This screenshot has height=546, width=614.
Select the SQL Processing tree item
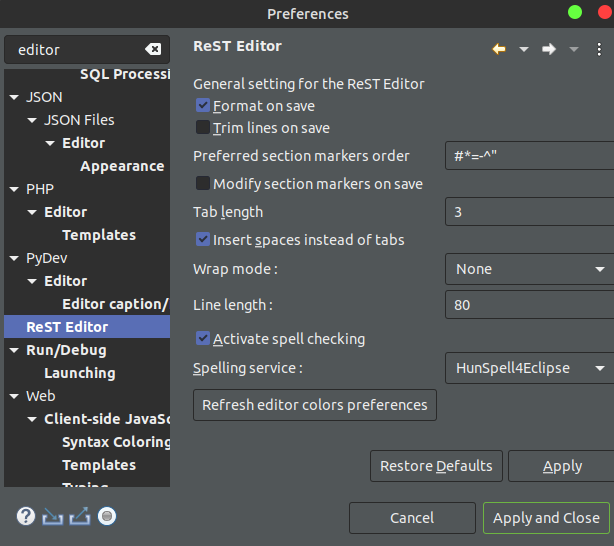click(125, 74)
